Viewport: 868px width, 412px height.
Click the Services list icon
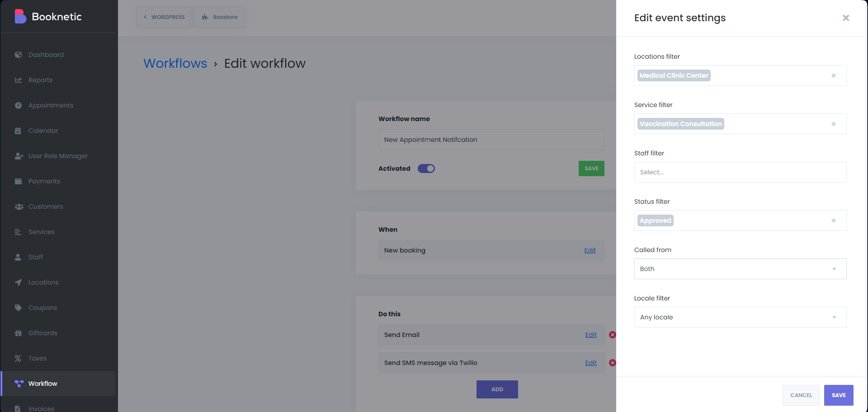tap(18, 232)
